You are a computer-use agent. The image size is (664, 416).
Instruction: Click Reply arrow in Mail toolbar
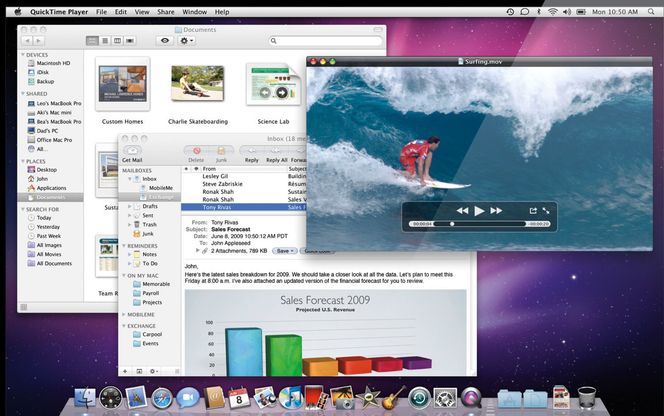point(252,151)
